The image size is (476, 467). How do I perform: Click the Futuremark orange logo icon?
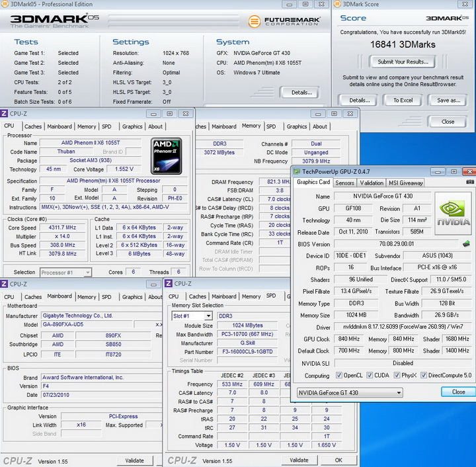pos(254,21)
